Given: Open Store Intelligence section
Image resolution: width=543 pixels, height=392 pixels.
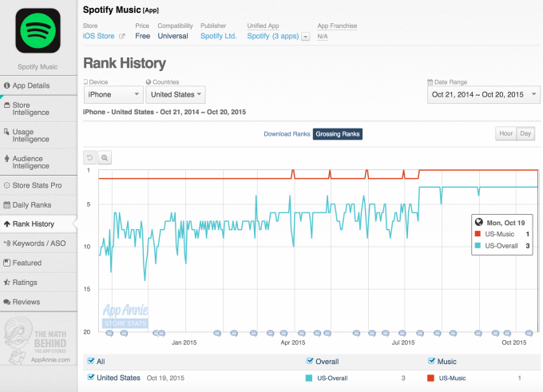Looking at the screenshot, I should pos(38,109).
